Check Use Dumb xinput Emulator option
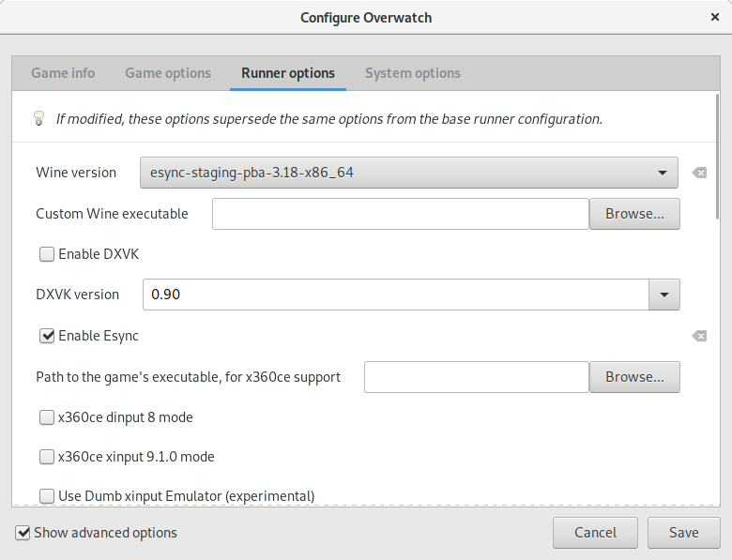 [47, 495]
